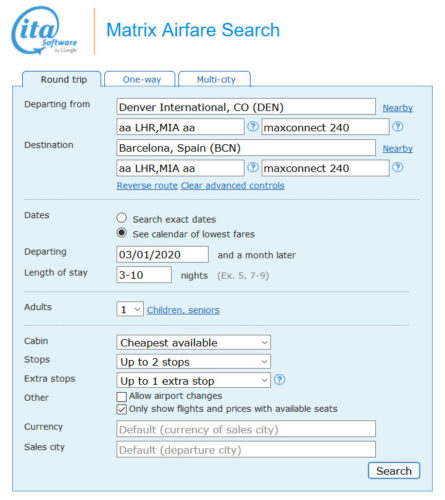Viewport: 445px width, 500px height.
Task: Open help icon beside origin maxconnect extension field
Action: click(x=398, y=127)
